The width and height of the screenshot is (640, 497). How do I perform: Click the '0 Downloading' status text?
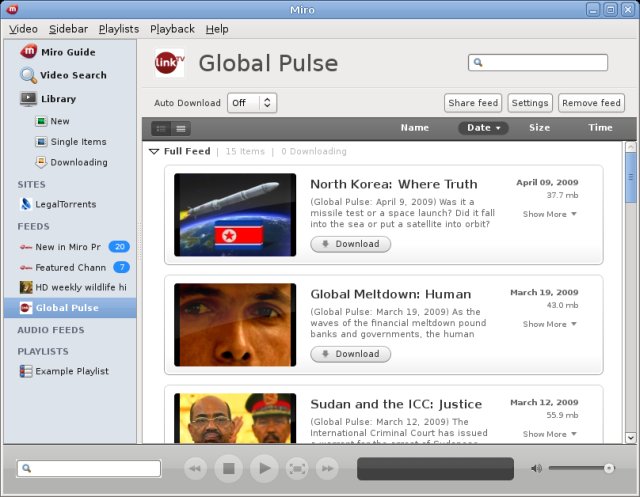coord(313,151)
